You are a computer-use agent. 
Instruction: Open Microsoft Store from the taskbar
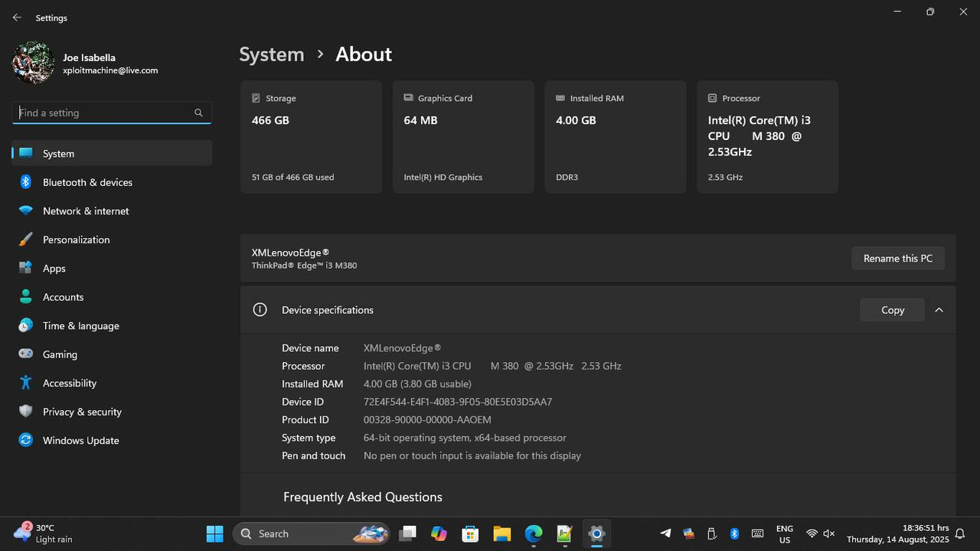[x=470, y=533]
